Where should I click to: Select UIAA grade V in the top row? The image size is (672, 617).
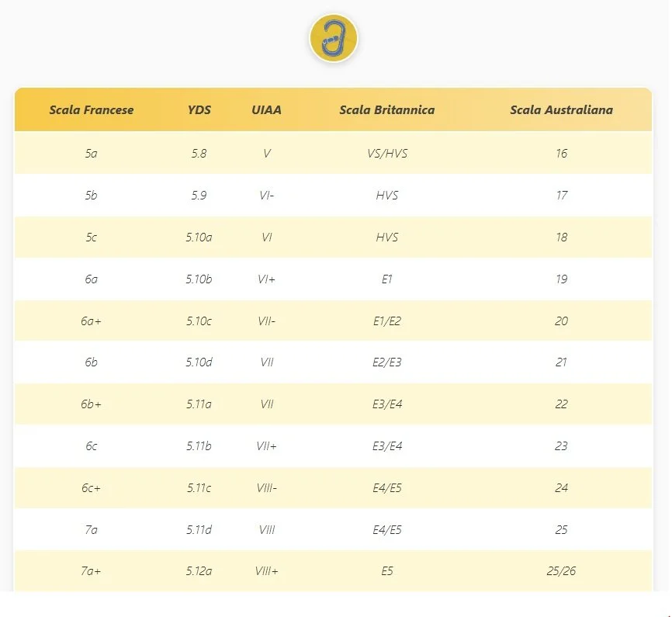pyautogui.click(x=266, y=154)
